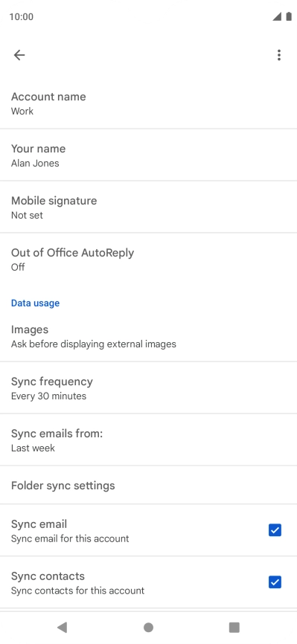The image size is (297, 644).
Task: Edit the Account name setting
Action: (x=149, y=103)
